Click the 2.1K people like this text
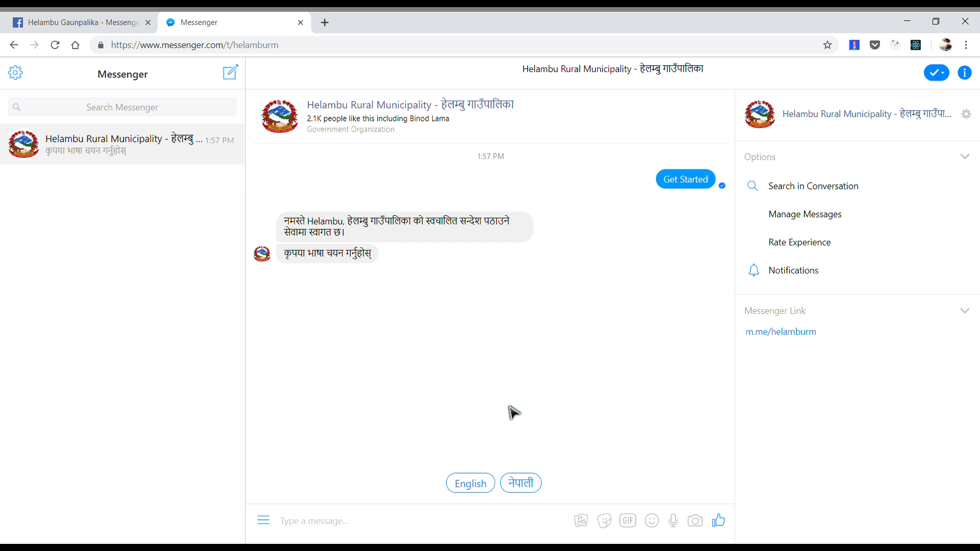 (x=378, y=118)
